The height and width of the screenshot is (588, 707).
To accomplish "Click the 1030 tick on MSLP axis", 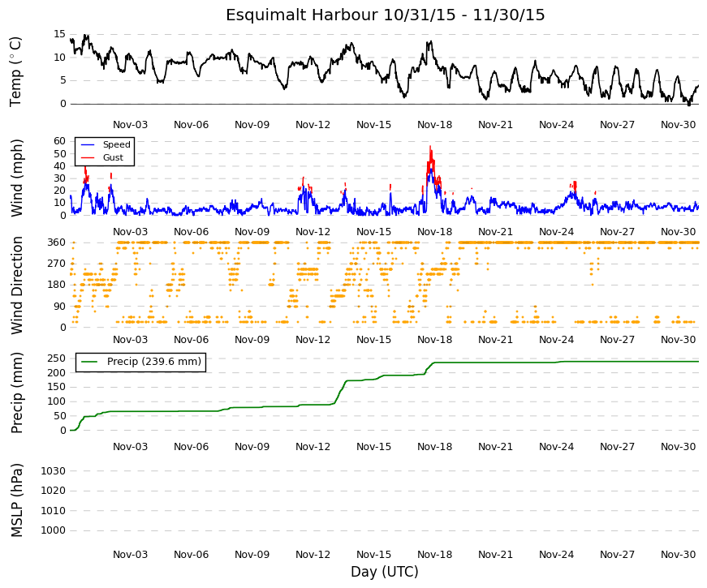I will coord(54,471).
